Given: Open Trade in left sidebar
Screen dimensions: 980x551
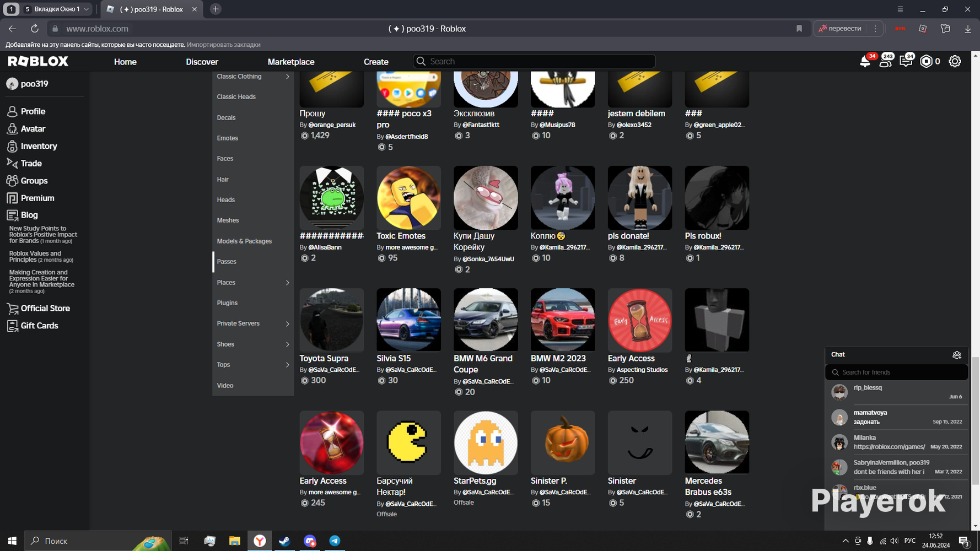Looking at the screenshot, I should [31, 164].
